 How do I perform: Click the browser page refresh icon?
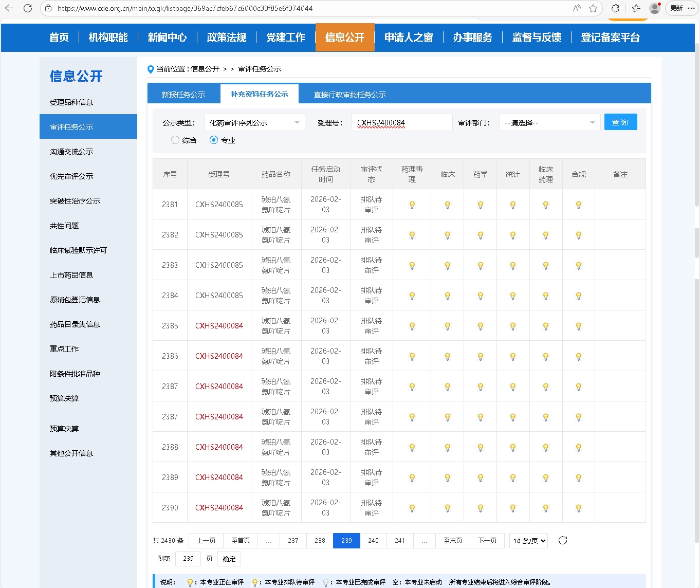(x=28, y=8)
